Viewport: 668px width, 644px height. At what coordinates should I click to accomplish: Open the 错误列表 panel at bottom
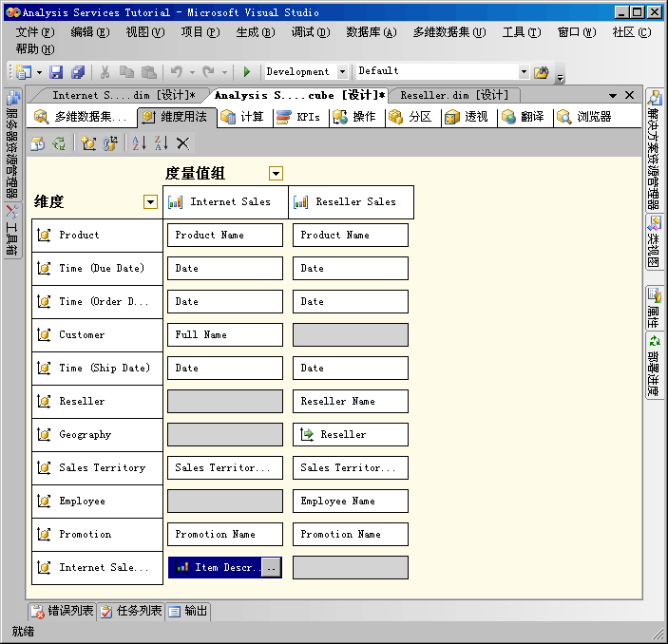62,611
